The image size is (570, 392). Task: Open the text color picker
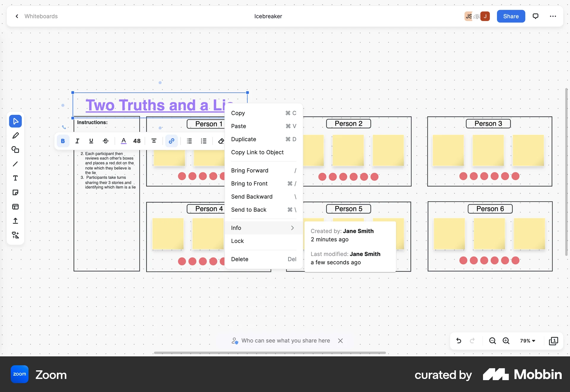[x=123, y=141]
